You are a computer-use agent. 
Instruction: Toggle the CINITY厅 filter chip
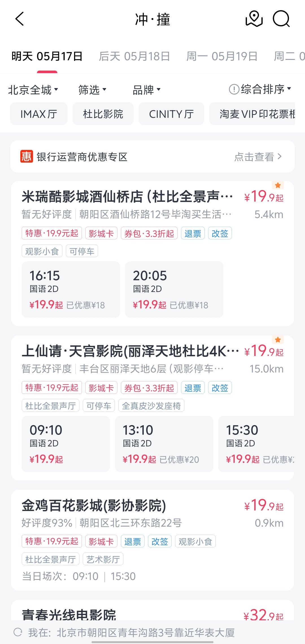[x=171, y=114]
